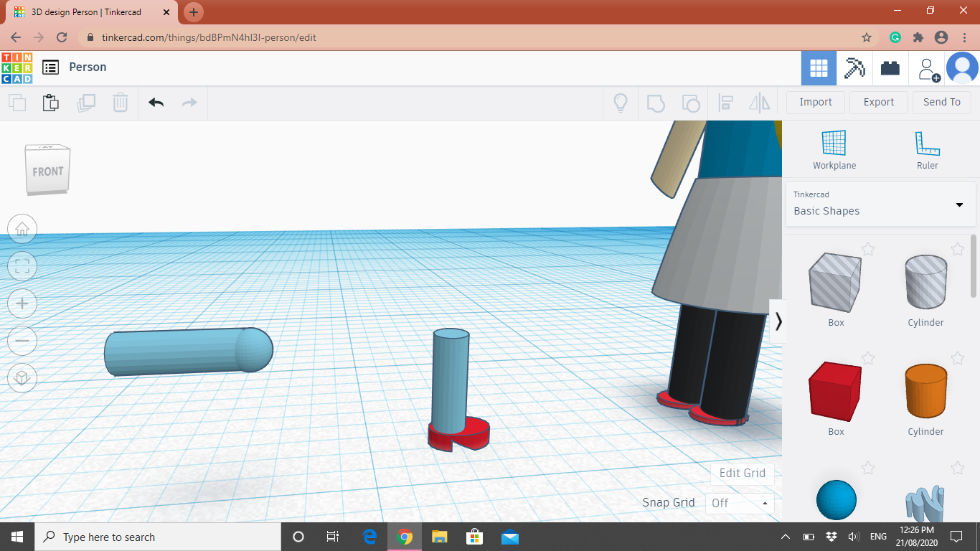Screen dimensions: 980x551
Task: Select the light blue Scribble shape
Action: (x=925, y=502)
